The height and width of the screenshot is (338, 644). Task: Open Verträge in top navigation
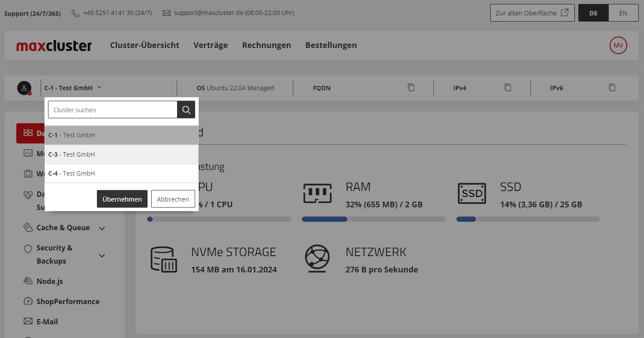point(211,45)
